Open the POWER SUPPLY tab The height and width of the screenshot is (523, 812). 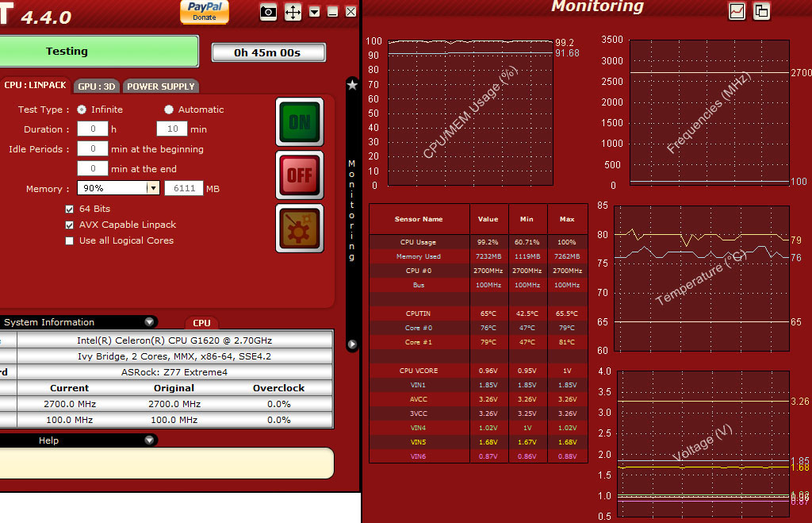(x=160, y=87)
